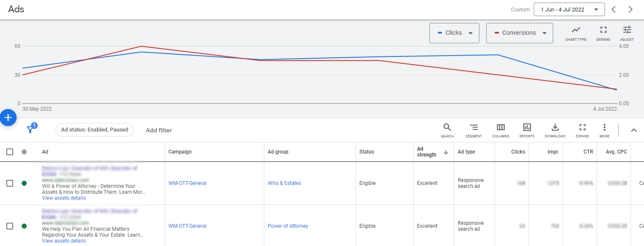
Task: Tick the select-all checkbox in table header
Action: [10, 152]
